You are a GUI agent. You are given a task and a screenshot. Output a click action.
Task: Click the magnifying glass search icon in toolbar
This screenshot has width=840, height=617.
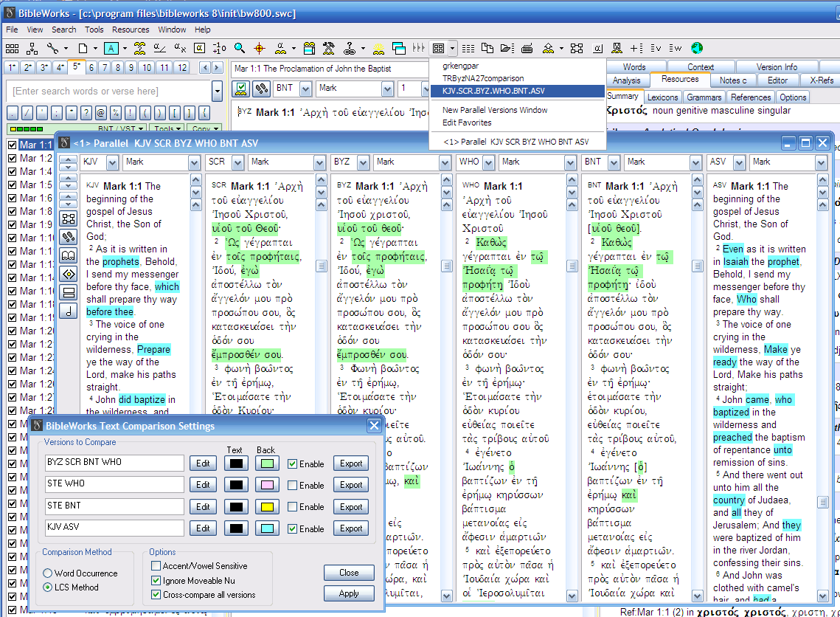point(240,49)
